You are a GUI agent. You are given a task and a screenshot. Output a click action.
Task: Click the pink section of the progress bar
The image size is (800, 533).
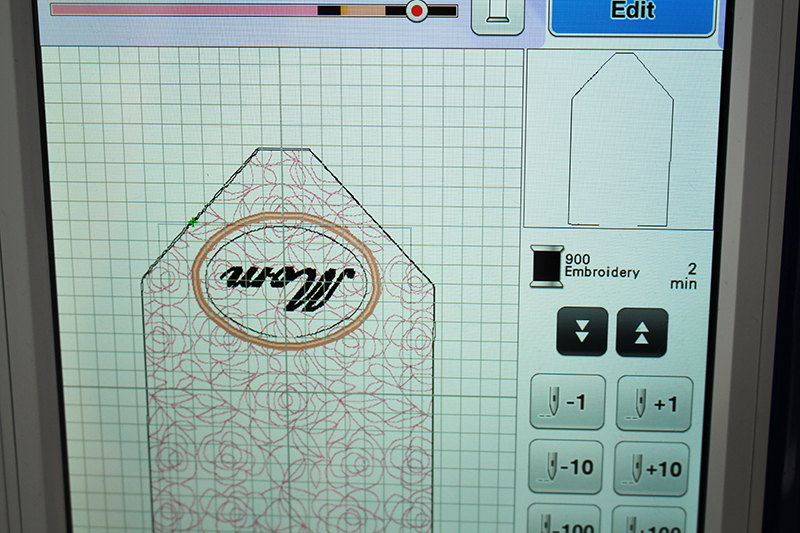180,10
